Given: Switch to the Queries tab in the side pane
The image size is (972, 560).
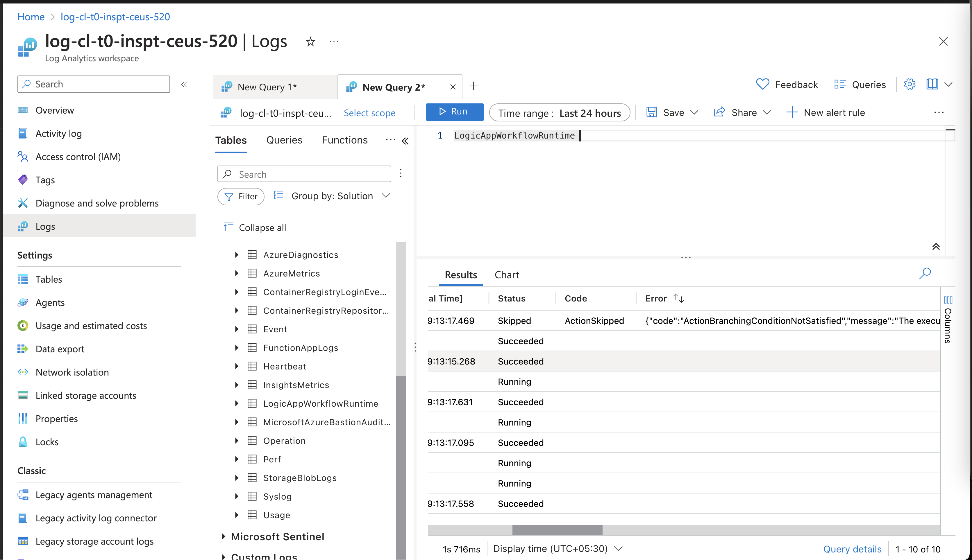Looking at the screenshot, I should [284, 140].
